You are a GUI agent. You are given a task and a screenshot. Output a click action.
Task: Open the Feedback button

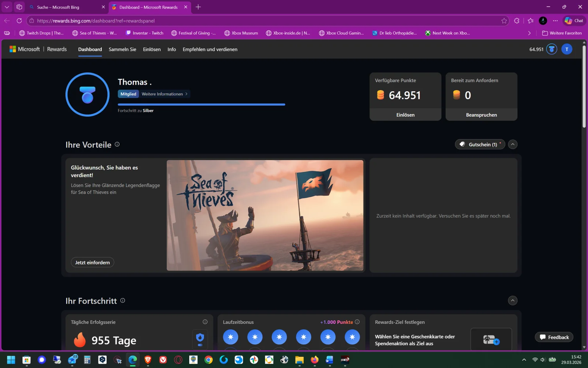[554, 337]
